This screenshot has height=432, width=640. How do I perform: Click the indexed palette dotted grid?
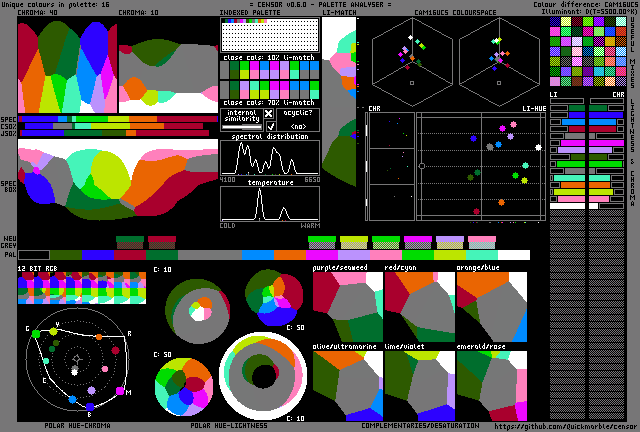point(270,35)
